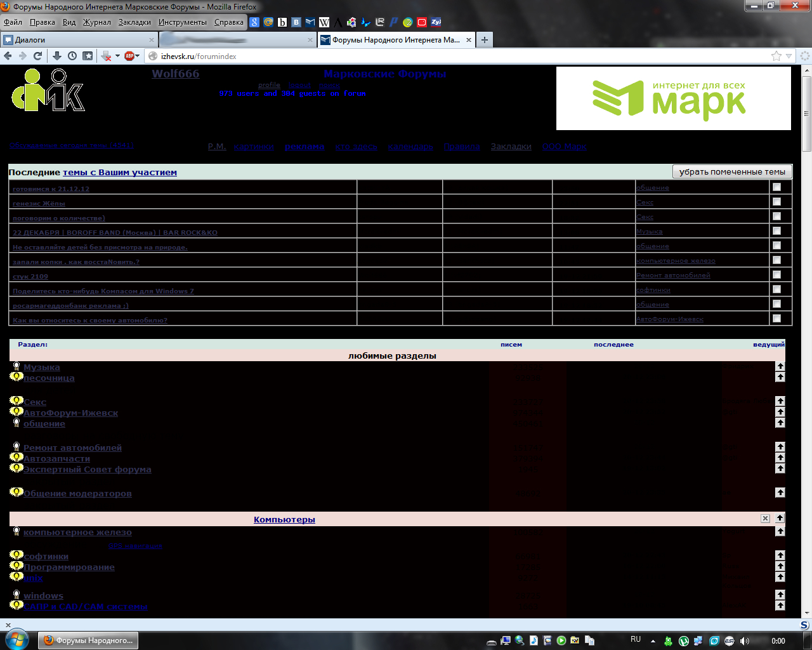
Task: Check the box for 'стук 2109' topic
Action: (776, 275)
